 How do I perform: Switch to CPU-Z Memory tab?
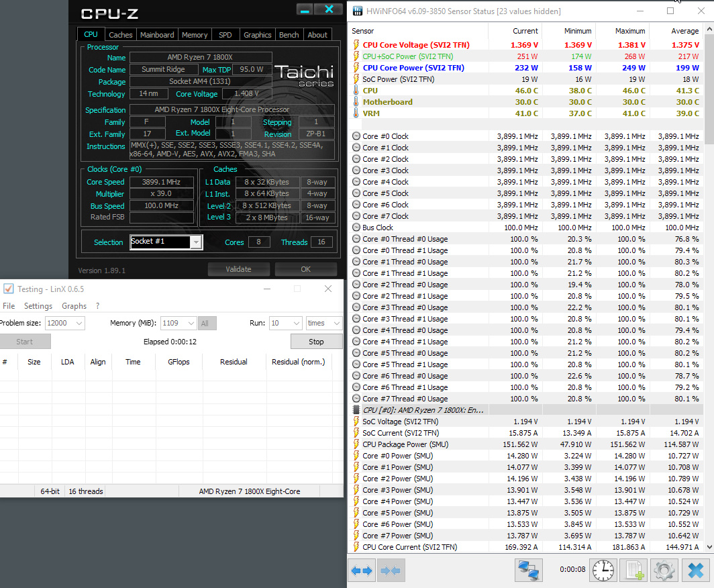[195, 35]
